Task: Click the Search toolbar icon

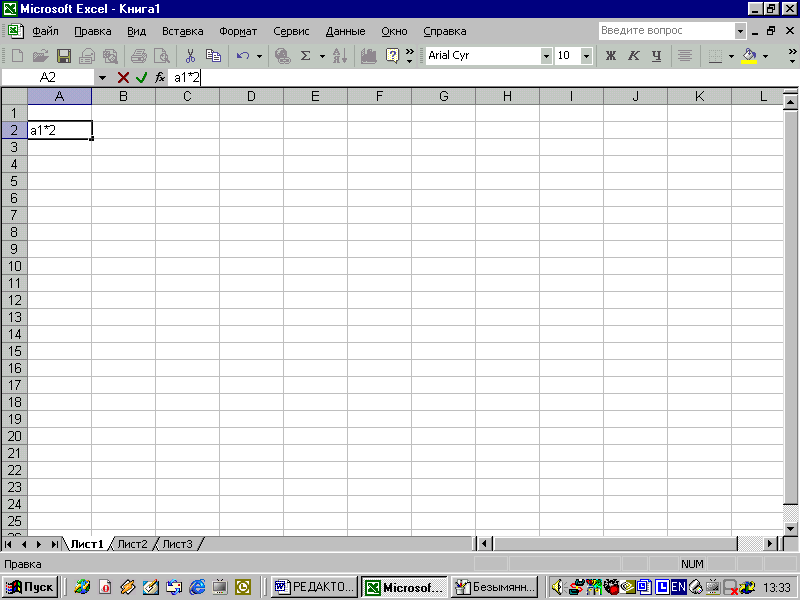Action: (110, 55)
